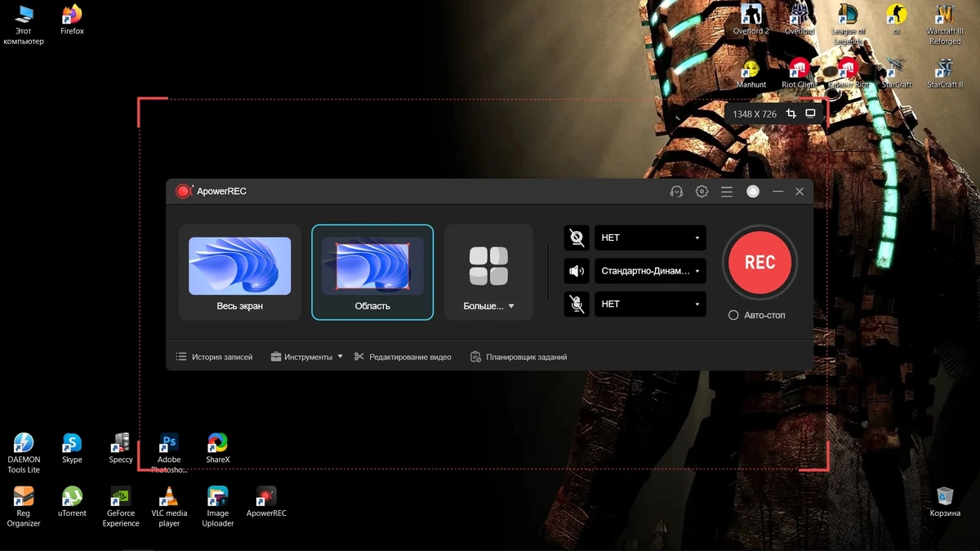Open Стандартно-Динам… audio dropdown
This screenshot has width=980, height=551.
tap(650, 271)
